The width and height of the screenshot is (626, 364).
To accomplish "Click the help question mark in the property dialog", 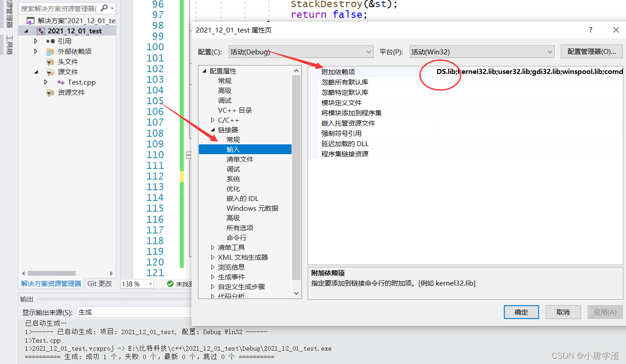I will click(591, 30).
